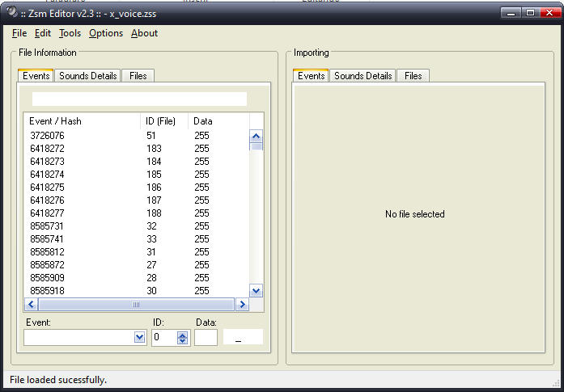This screenshot has width=564, height=392.
Task: Click the ID number field
Action: (165, 337)
